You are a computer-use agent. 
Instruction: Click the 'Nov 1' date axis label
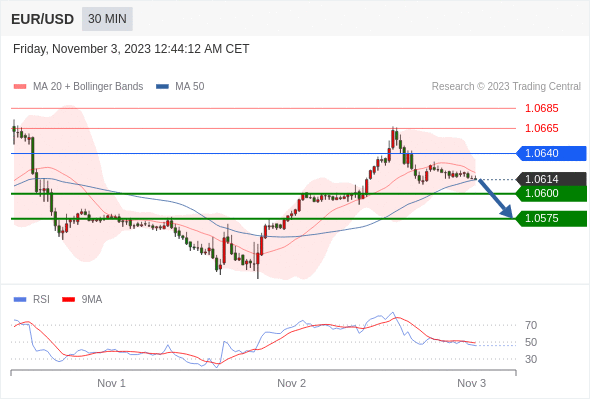pos(111,383)
